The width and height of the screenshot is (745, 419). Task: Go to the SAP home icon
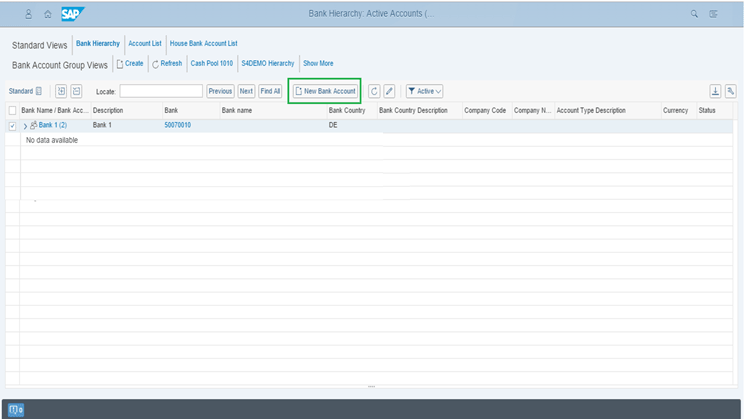click(x=47, y=14)
